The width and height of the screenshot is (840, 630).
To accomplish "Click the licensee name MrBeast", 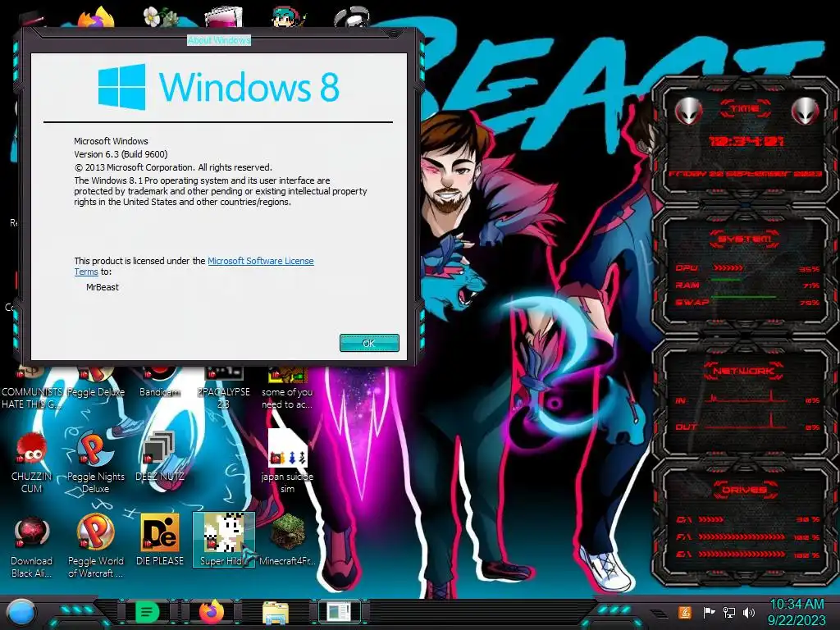I will tap(103, 287).
